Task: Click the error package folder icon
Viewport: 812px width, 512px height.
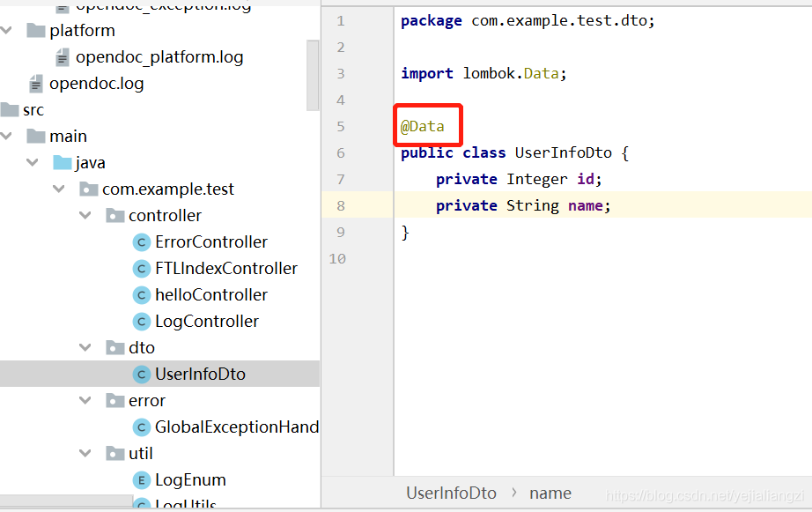Action: point(115,401)
